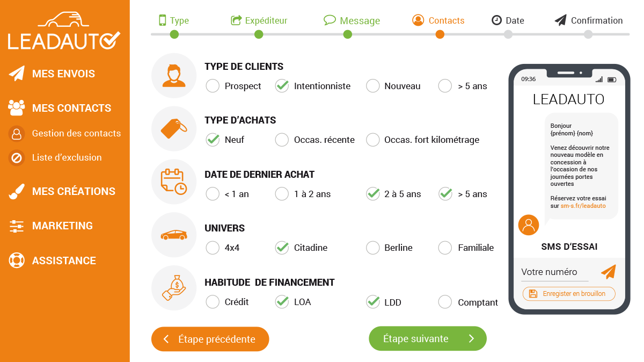
Task: Select Comptant as financing habit
Action: [445, 302]
